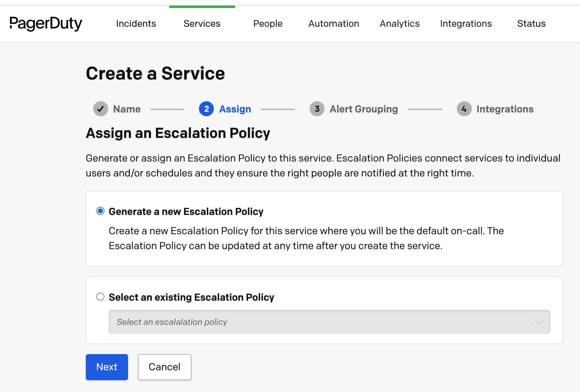Click the Integrations step label in wizard

click(505, 109)
